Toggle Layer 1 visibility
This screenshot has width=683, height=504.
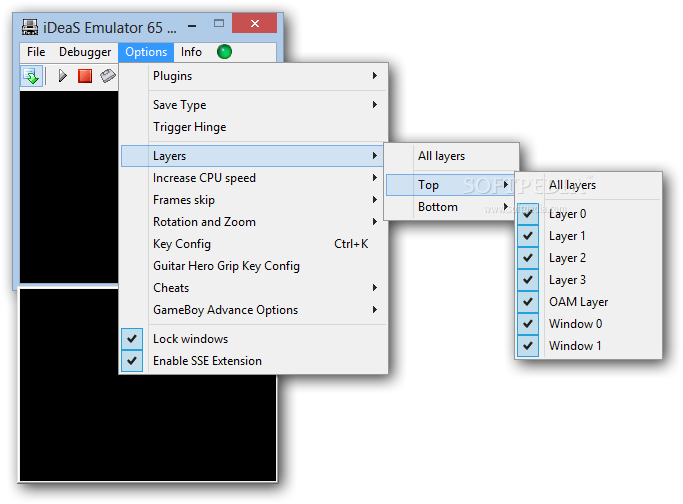click(588, 236)
